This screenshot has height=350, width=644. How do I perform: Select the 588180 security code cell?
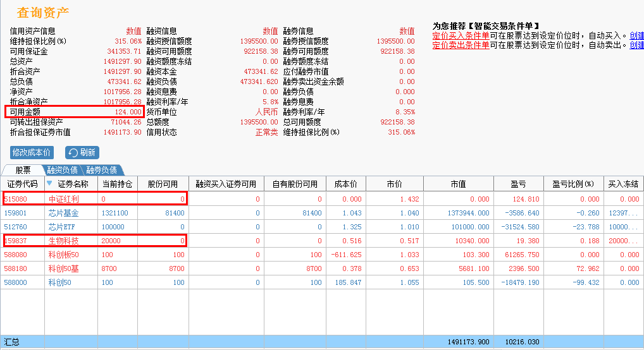point(16,269)
